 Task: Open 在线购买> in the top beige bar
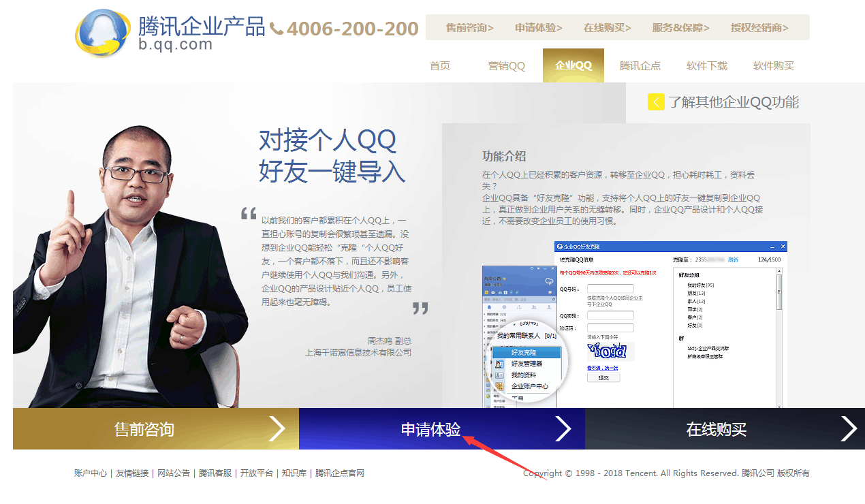point(608,28)
